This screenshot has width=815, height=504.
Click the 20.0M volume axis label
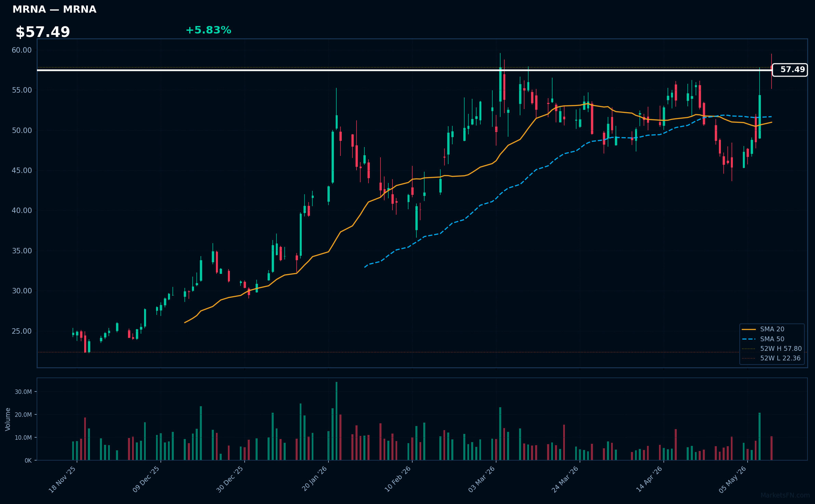23,415
